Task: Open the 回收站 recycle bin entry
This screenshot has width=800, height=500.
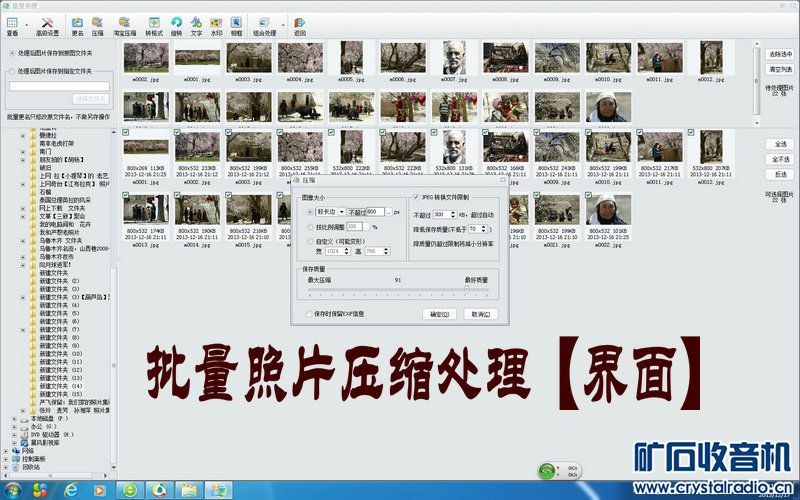Action: pyautogui.click(x=31, y=467)
